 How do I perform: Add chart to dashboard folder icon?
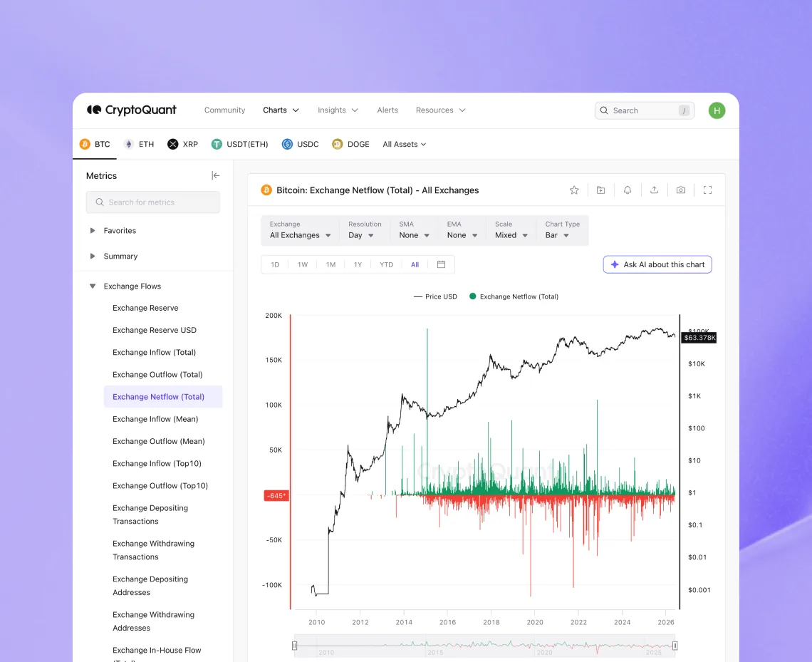[600, 190]
